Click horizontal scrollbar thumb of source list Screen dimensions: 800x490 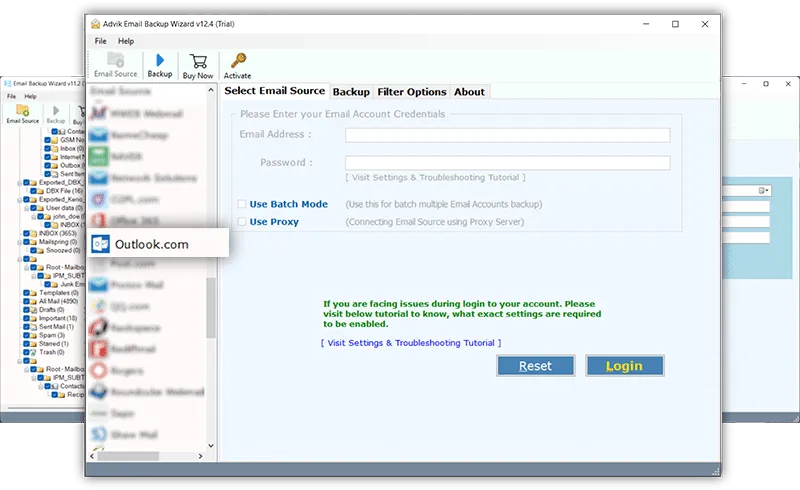pos(129,456)
